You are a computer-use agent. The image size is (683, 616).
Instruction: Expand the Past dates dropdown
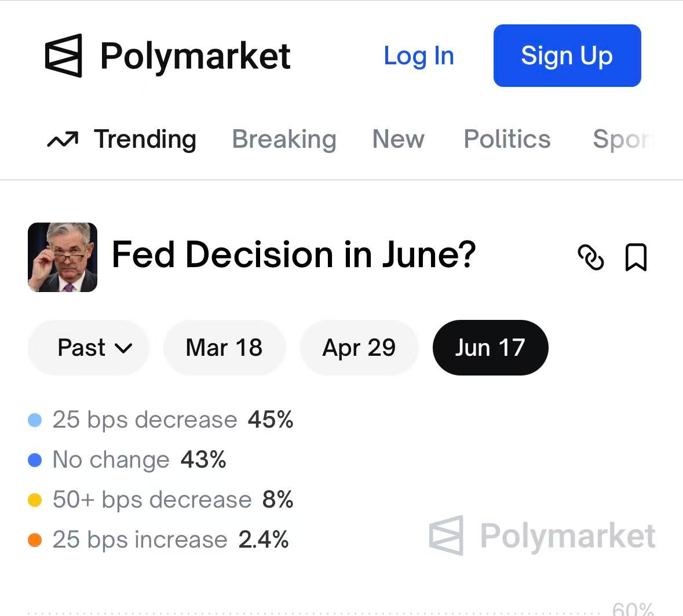tap(89, 348)
